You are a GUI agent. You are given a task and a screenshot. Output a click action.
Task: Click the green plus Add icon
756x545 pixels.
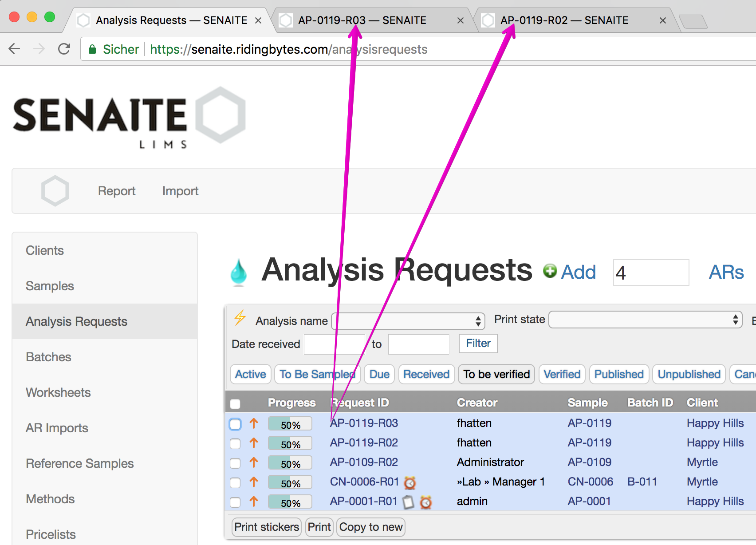[x=550, y=271]
